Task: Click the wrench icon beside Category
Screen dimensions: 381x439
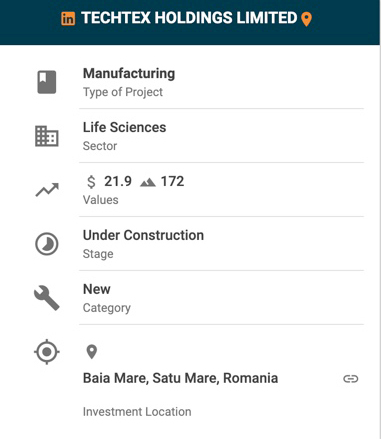Action: [x=47, y=298]
